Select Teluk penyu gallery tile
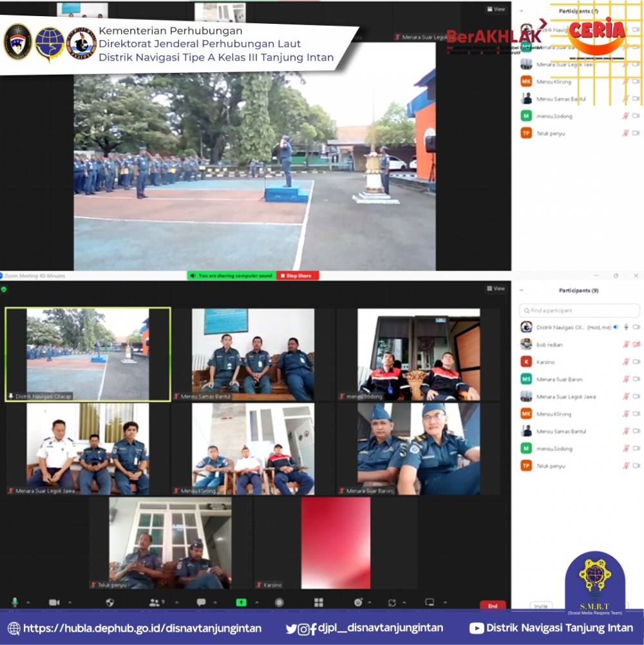This screenshot has height=645, width=644. coord(170,543)
